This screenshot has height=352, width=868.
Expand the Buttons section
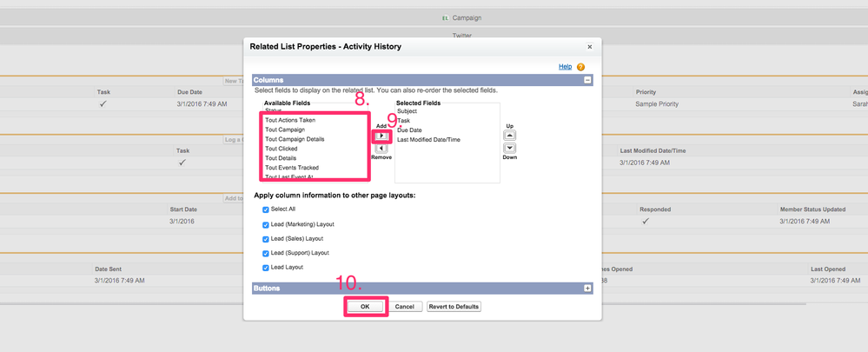point(587,288)
